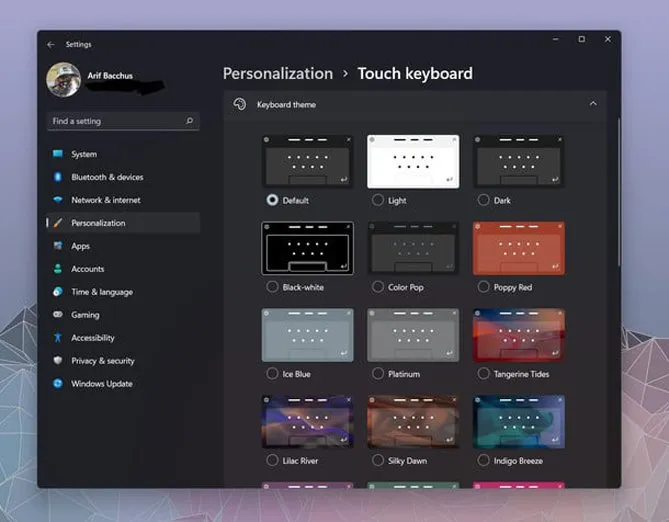Go back with the Settings back arrow

[51, 44]
